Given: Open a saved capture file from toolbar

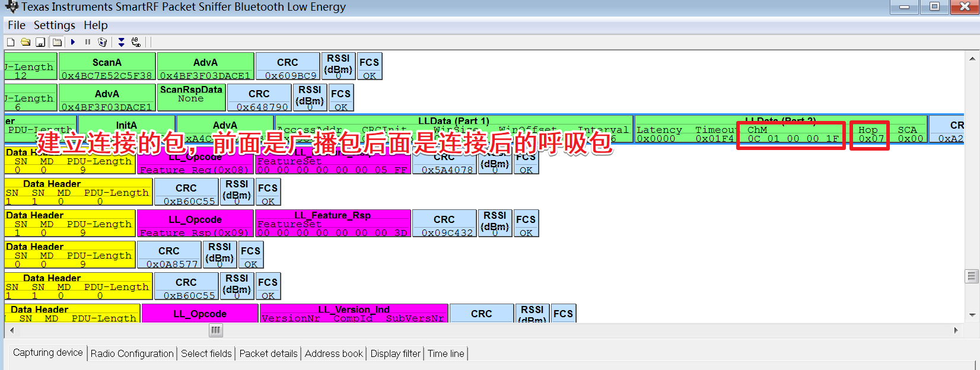Looking at the screenshot, I should click(x=26, y=42).
